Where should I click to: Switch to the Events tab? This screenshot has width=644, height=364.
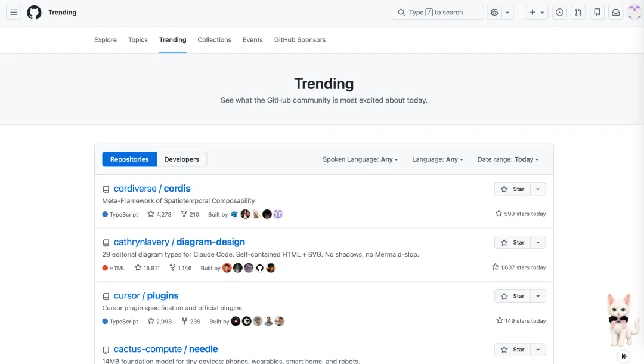(x=253, y=40)
